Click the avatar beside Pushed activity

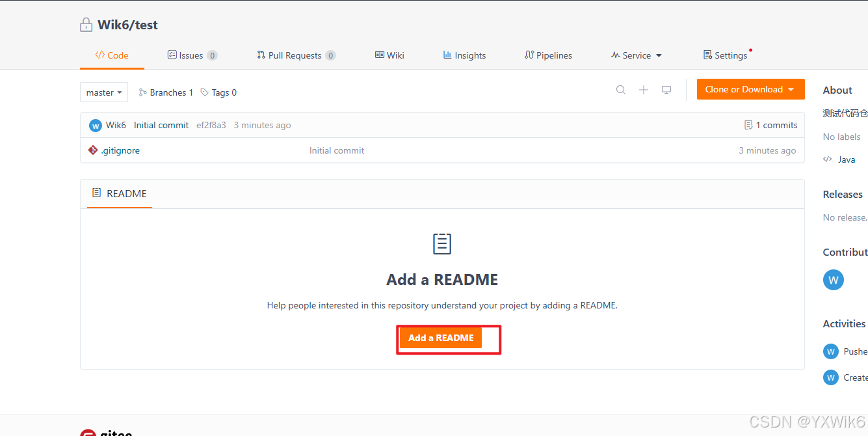point(831,351)
